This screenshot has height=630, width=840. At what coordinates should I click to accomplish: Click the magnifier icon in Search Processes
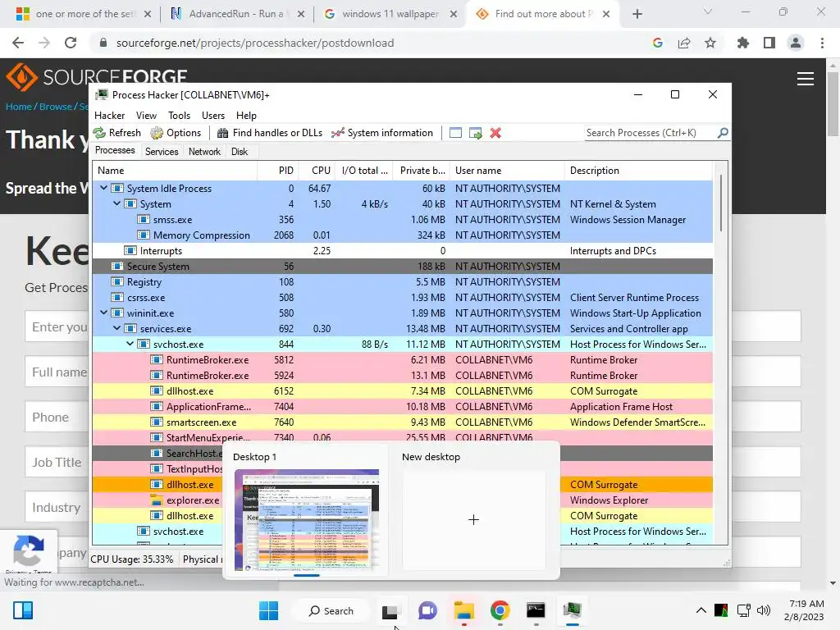pos(723,132)
